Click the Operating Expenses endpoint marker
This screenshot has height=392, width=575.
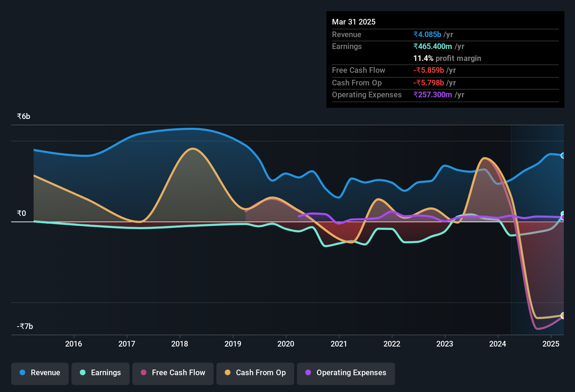[562, 218]
